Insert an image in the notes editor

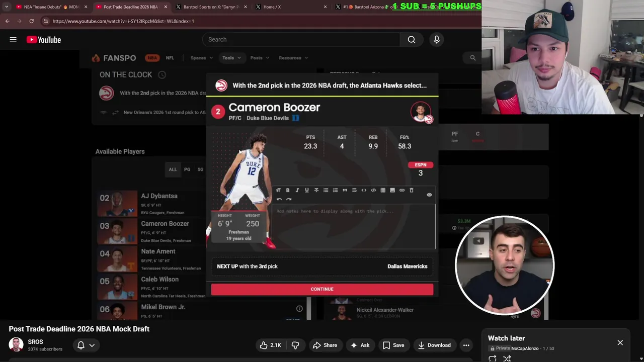point(392,190)
